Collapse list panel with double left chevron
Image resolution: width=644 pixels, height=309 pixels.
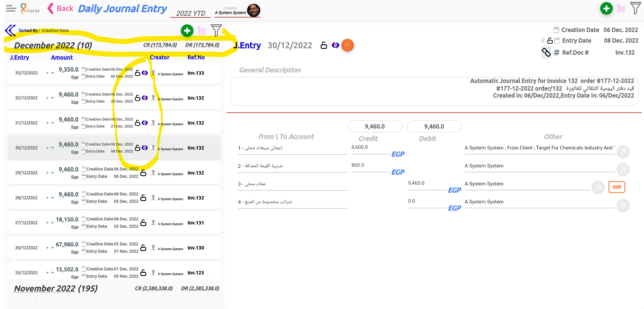(x=10, y=30)
